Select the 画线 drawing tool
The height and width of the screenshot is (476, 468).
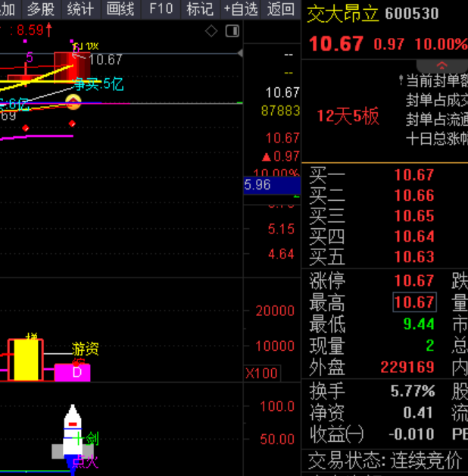(120, 9)
